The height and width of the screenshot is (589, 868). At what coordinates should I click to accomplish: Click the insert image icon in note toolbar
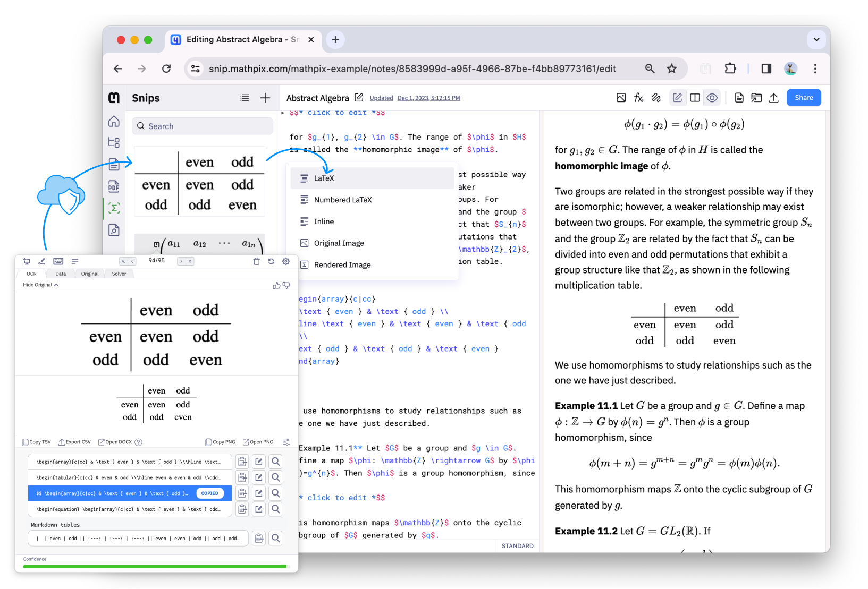pos(621,98)
